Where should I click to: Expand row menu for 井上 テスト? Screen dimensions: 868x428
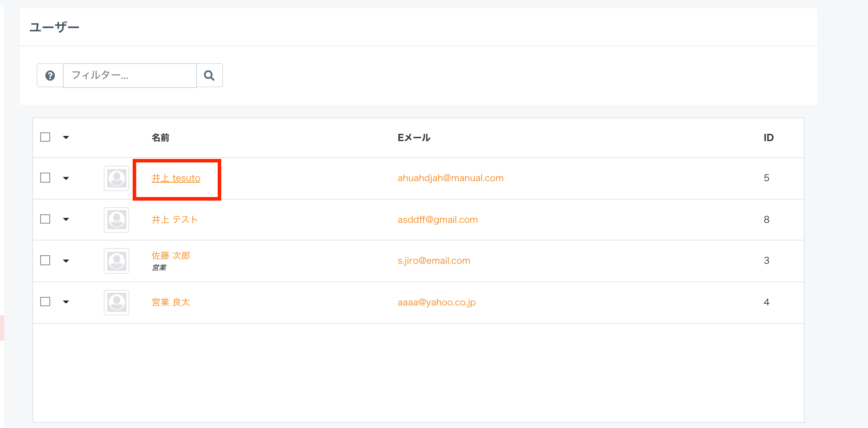(66, 219)
